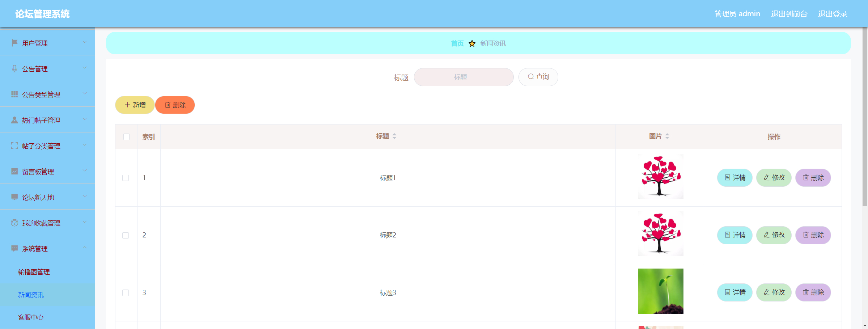The image size is (868, 329).
Task: Open the 新闻资讯 submenu item
Action: (47, 295)
